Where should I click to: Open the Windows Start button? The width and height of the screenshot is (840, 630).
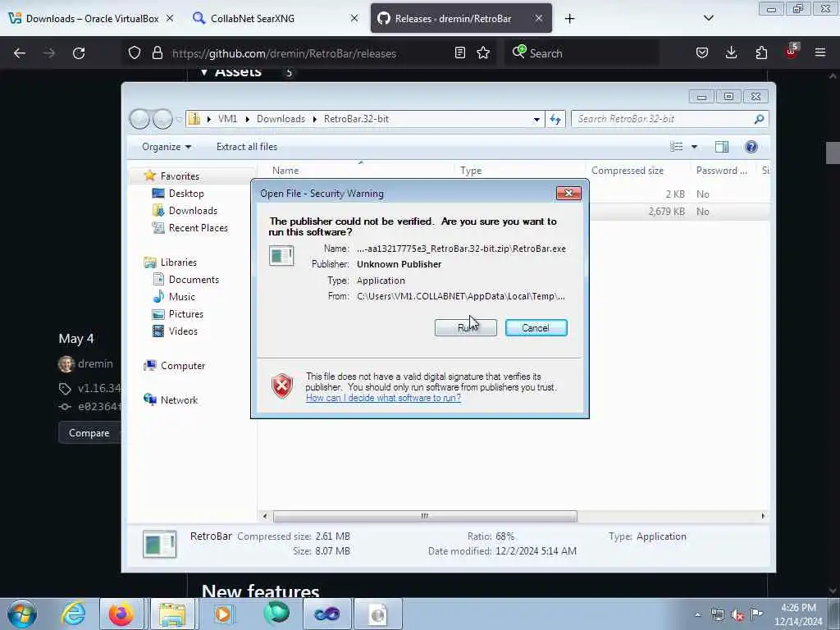click(22, 614)
